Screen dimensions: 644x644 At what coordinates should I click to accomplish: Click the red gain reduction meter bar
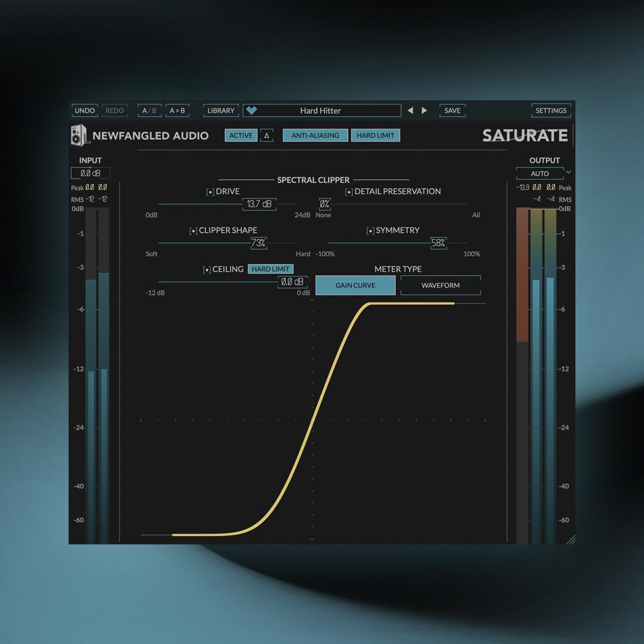(x=522, y=274)
